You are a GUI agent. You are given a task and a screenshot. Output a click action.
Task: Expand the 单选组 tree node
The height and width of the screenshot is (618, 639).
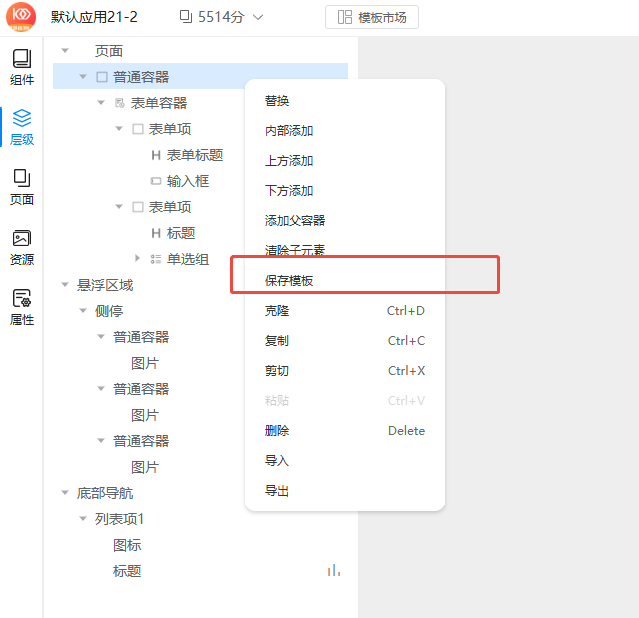pos(138,259)
